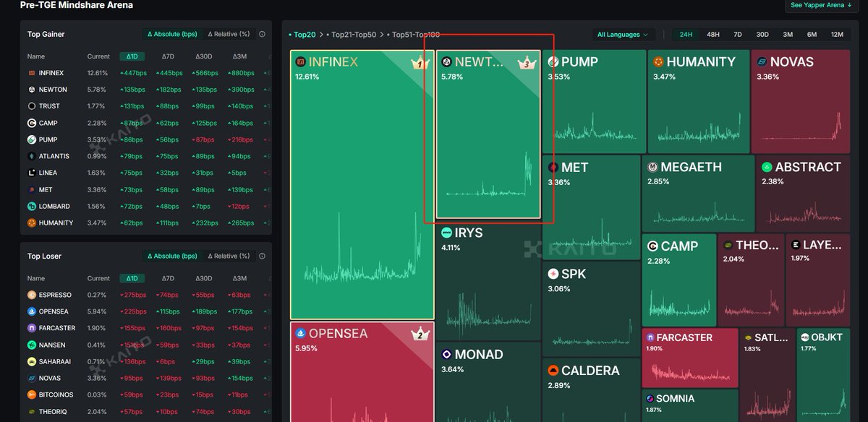Screen dimensions: 868x422
Task: Choose the 3M time range button
Action: tap(788, 35)
